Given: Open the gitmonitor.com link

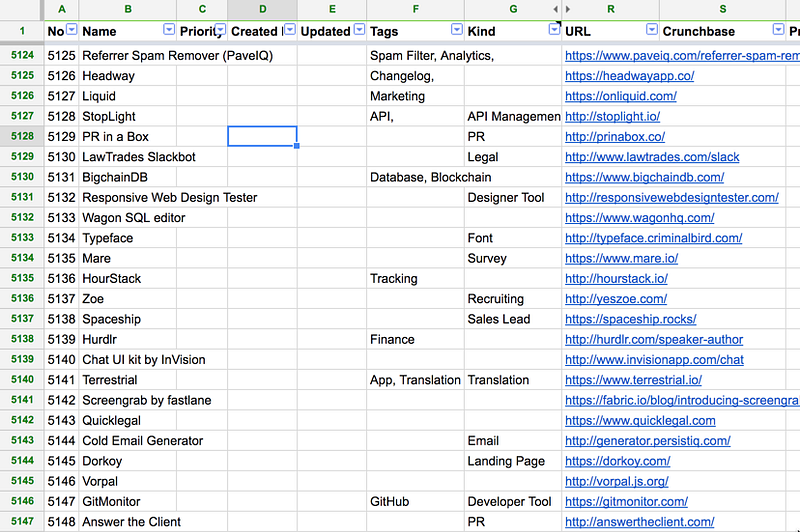Looking at the screenshot, I should [x=627, y=502].
